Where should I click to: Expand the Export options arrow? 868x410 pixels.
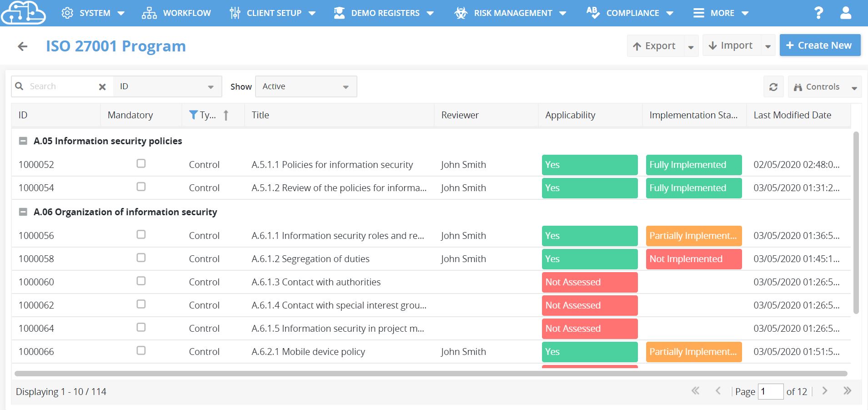[691, 46]
